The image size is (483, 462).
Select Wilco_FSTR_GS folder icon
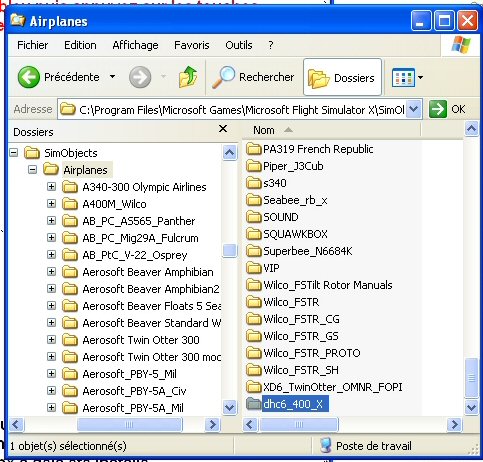[253, 336]
